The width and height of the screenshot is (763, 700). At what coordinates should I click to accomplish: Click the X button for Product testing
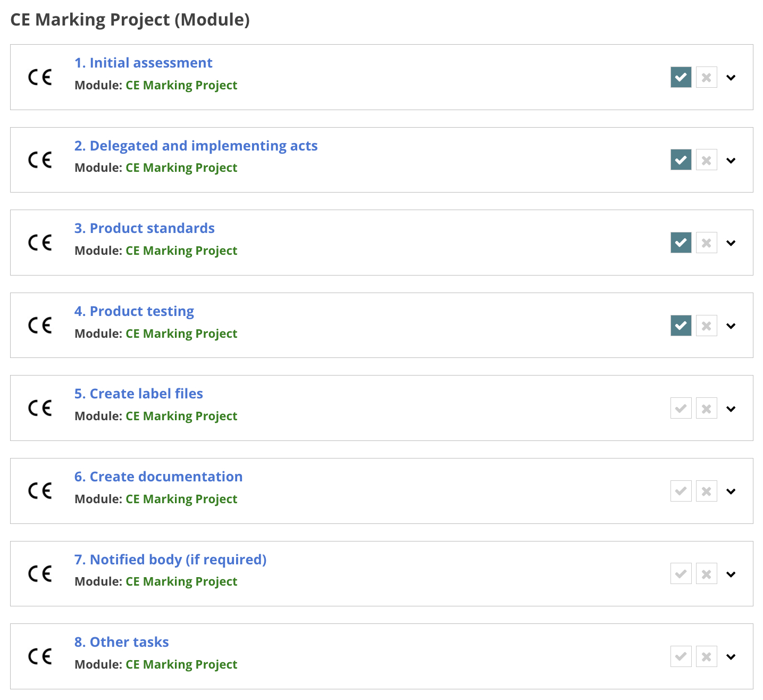[707, 326]
